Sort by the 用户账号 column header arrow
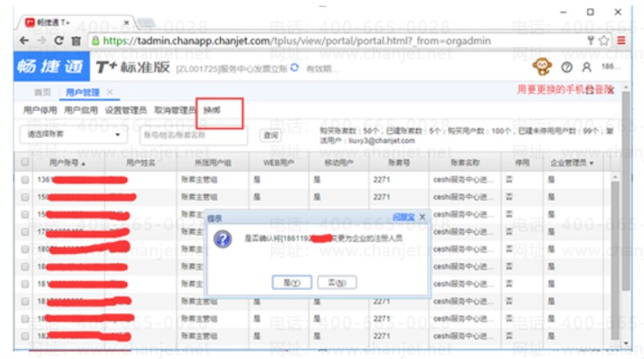The width and height of the screenshot is (644, 359). point(83,164)
